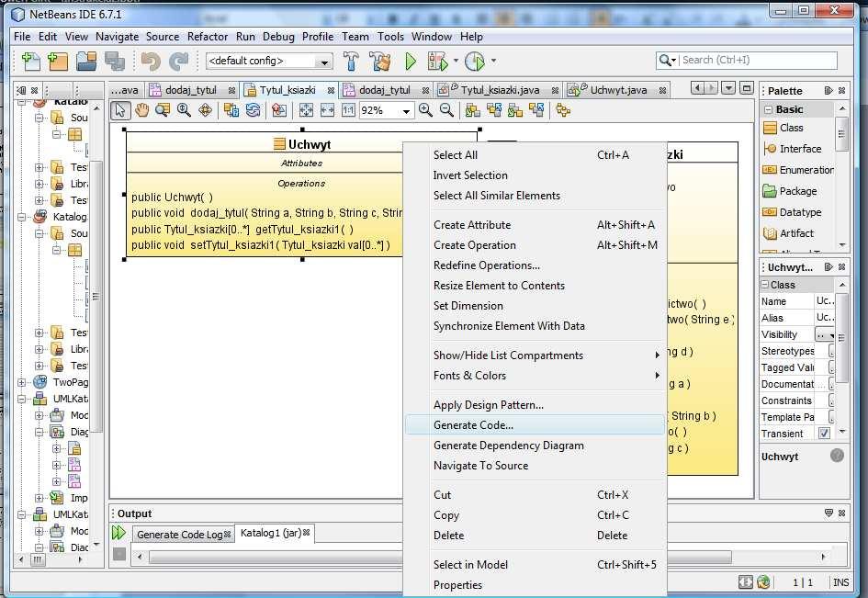Open the Debug button dropdown arrow
The width and height of the screenshot is (868, 598).
point(456,61)
